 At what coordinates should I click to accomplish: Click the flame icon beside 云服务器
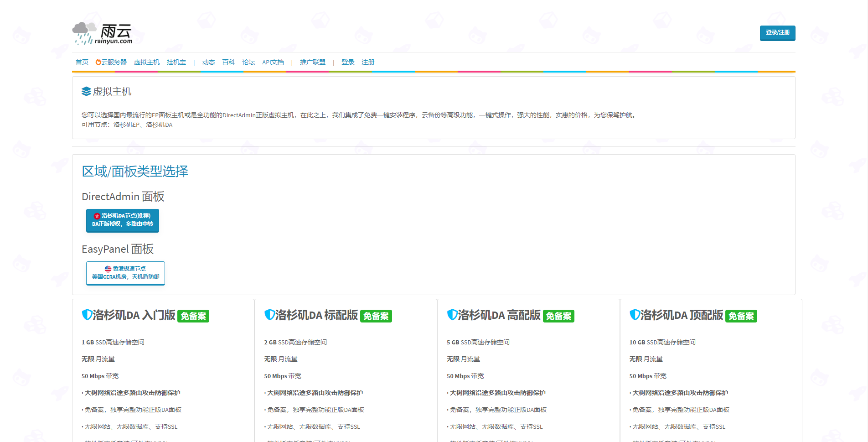(98, 62)
